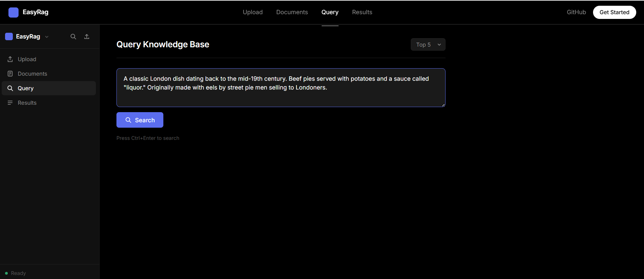Open Upload from the sidebar list

[x=49, y=59]
